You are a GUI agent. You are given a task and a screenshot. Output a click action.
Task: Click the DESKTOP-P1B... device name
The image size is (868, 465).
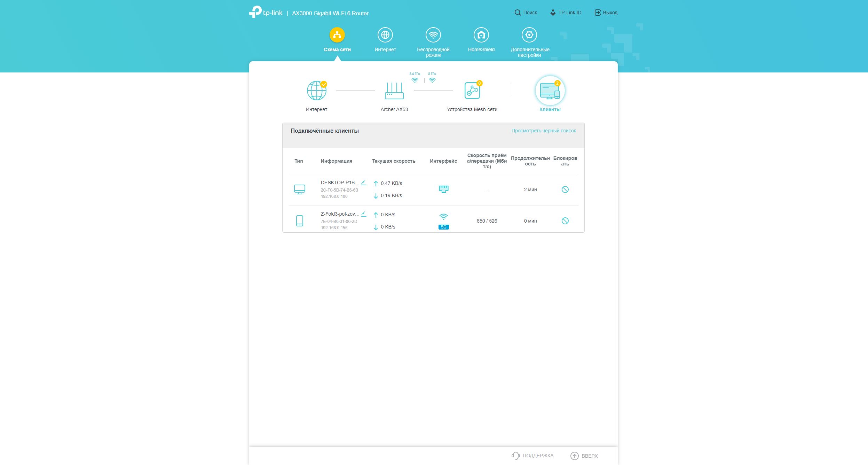(340, 183)
